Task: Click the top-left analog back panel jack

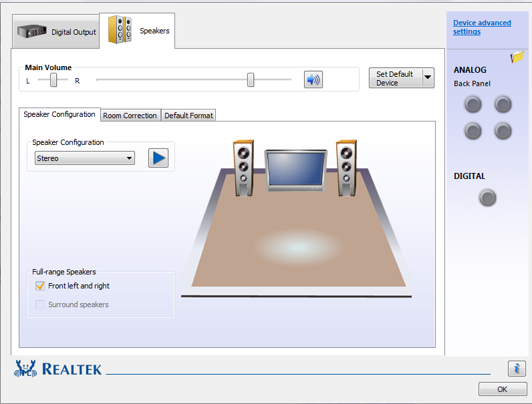Action: (x=473, y=104)
